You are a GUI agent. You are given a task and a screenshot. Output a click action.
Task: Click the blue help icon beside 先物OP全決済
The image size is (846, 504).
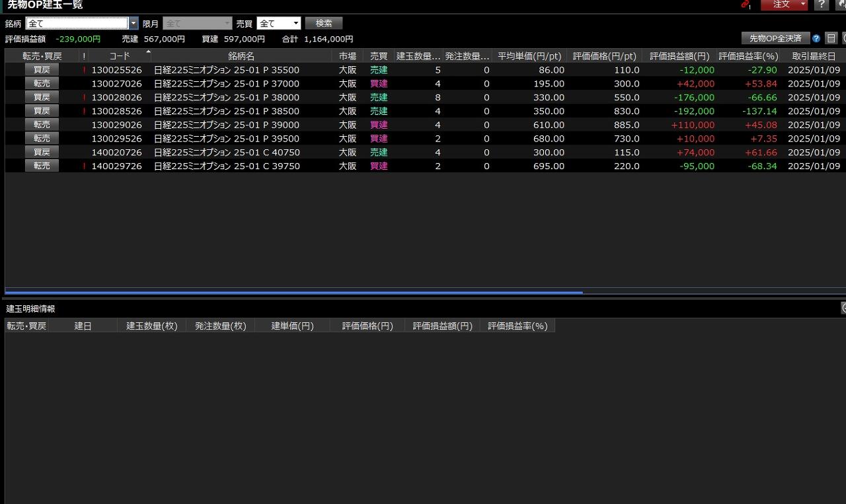click(816, 39)
